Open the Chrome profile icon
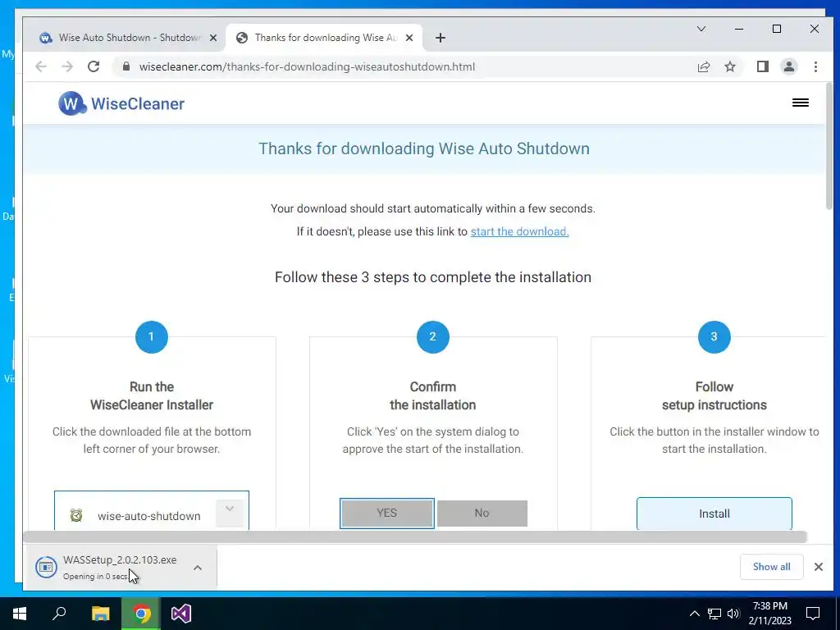Image resolution: width=840 pixels, height=630 pixels. click(x=788, y=66)
